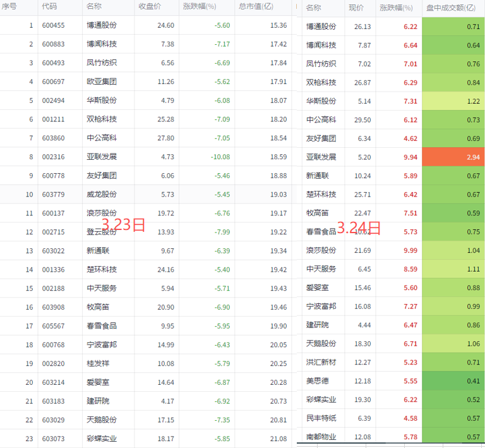Click the 美思德 stock name
The height and width of the screenshot is (448, 485).
[x=317, y=381]
